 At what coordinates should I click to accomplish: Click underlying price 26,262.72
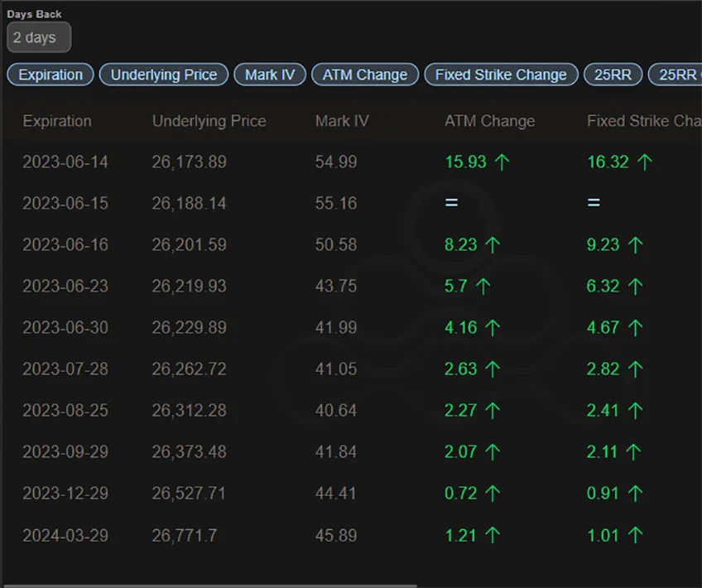(189, 369)
